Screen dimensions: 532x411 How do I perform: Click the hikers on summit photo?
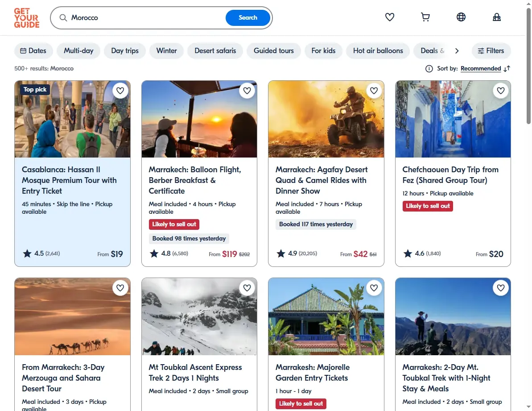[453, 317]
